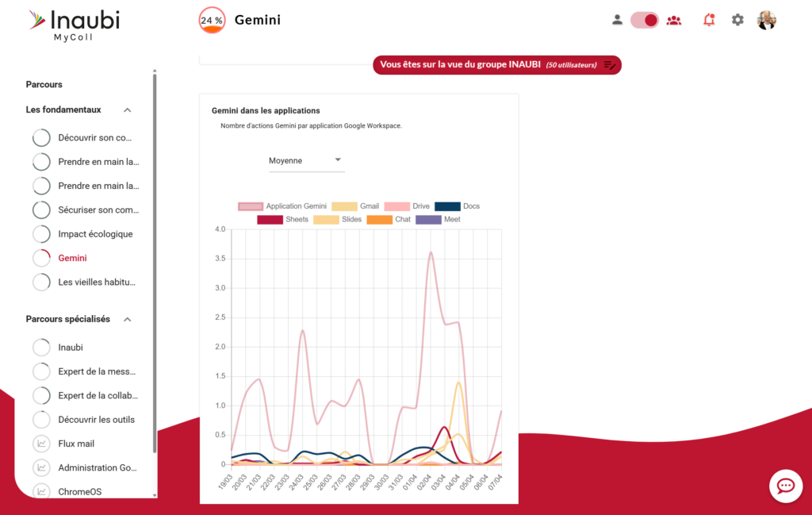
Task: Toggle Application Gemini legend swatch
Action: click(251, 206)
